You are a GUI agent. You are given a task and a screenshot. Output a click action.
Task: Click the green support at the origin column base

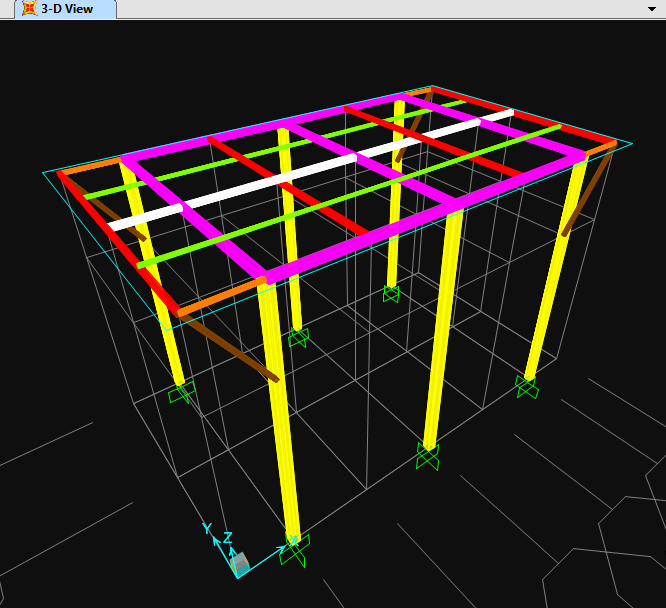coord(294,551)
